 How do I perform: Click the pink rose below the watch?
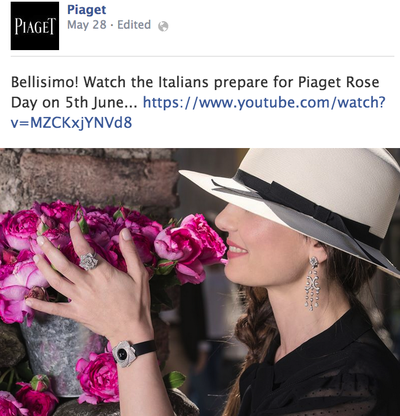click(x=98, y=378)
